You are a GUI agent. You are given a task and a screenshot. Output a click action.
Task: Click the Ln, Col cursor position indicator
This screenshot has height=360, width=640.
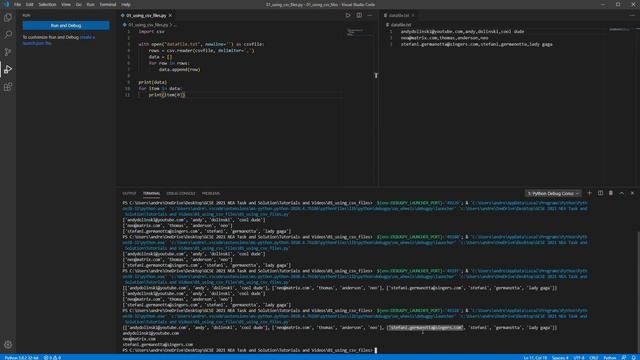point(535,358)
